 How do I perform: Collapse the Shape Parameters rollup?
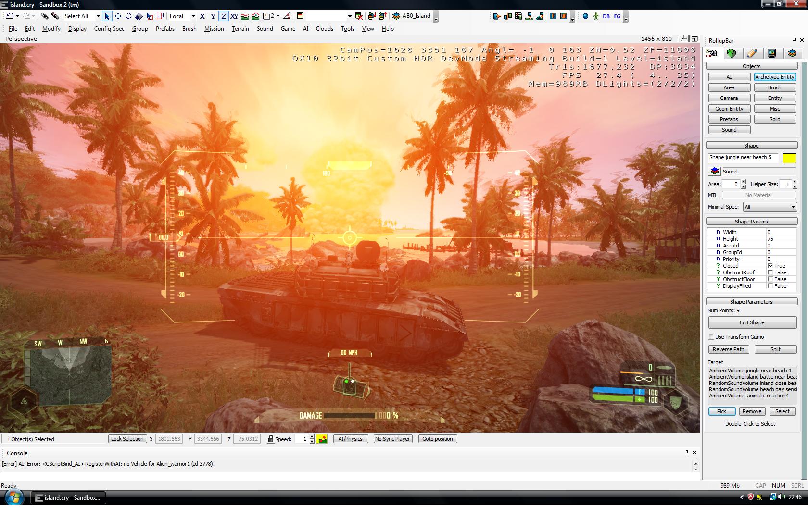(x=752, y=302)
